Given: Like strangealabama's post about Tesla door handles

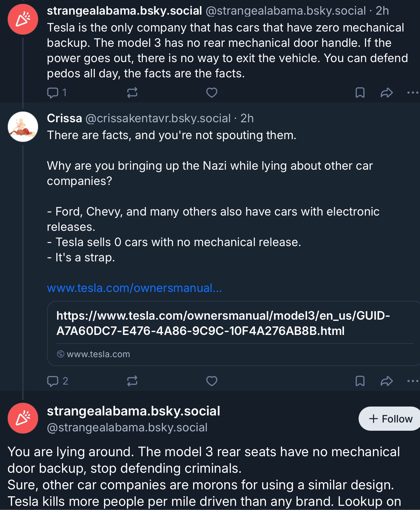Looking at the screenshot, I should pyautogui.click(x=212, y=93).
